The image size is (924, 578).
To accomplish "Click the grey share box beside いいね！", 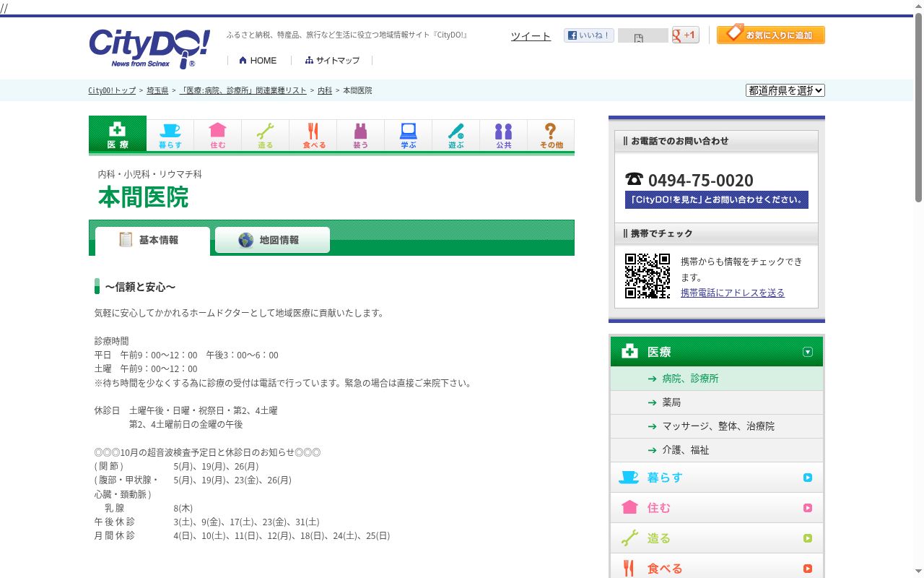I will point(643,36).
